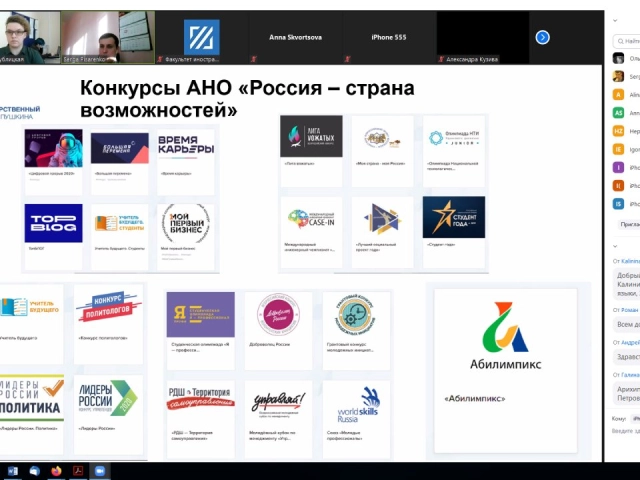Click the Я — профессионал olympiad card
This screenshot has width=640, height=480.
pyautogui.click(x=200, y=331)
